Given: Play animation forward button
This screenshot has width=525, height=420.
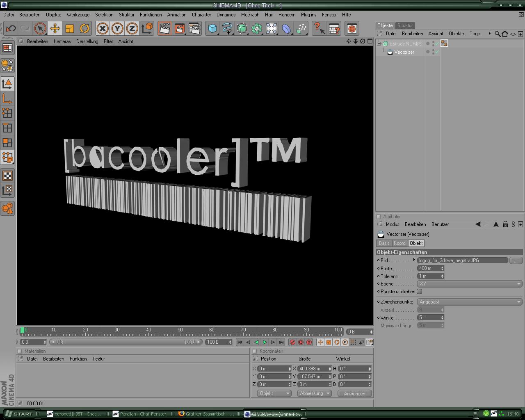Looking at the screenshot, I should (265, 342).
